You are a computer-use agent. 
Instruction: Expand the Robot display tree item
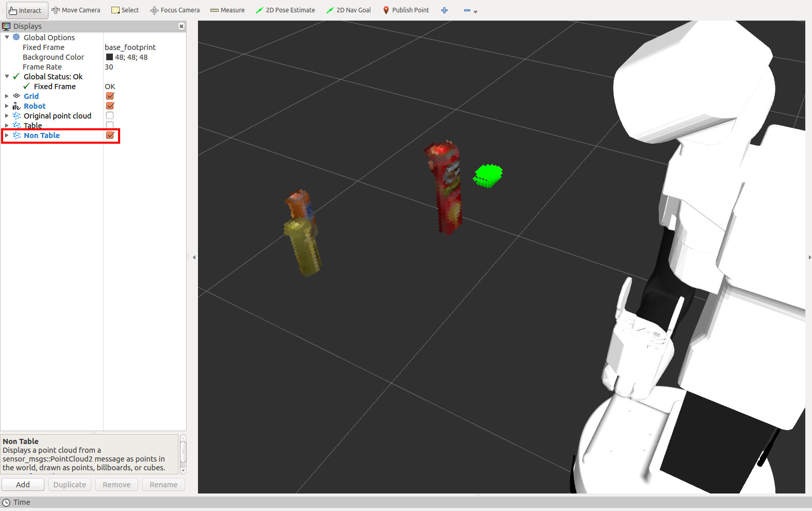(x=7, y=106)
